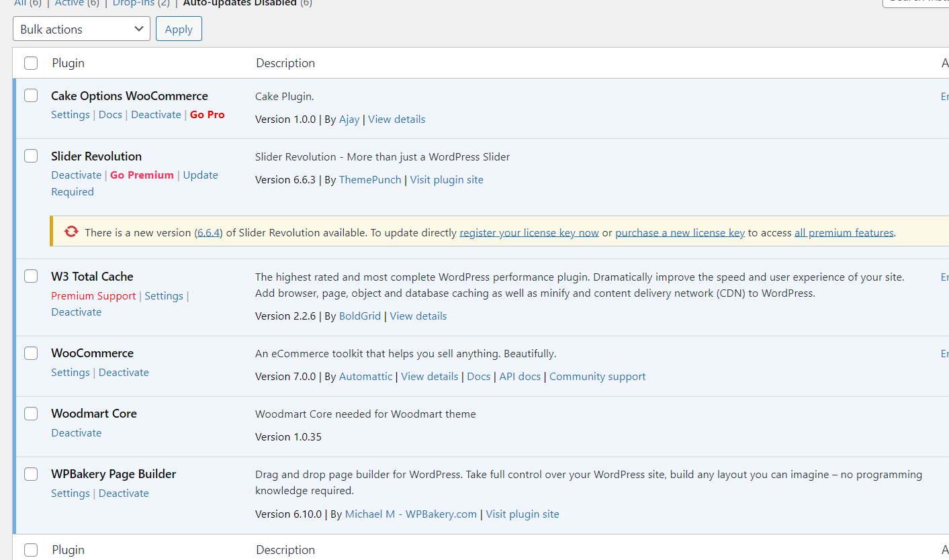Tick the select-all checkbox in the table footer
Viewport: 949px width, 560px height.
[x=31, y=550]
